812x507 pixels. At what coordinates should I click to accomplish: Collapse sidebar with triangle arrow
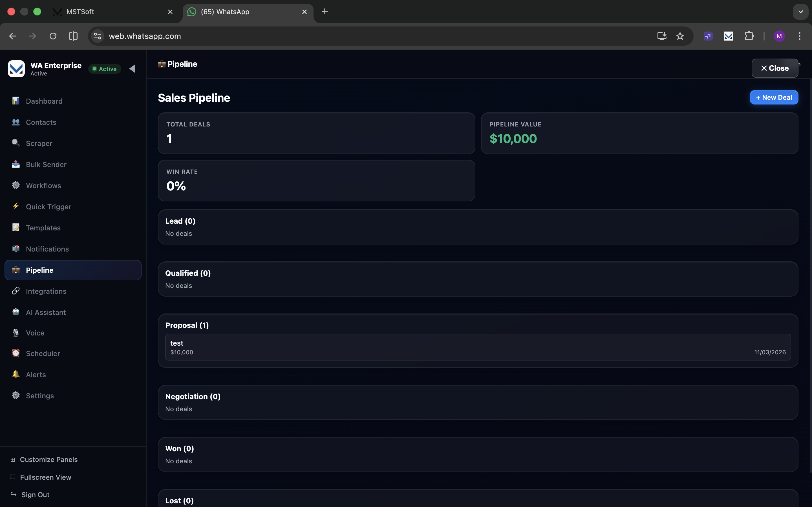click(x=133, y=69)
